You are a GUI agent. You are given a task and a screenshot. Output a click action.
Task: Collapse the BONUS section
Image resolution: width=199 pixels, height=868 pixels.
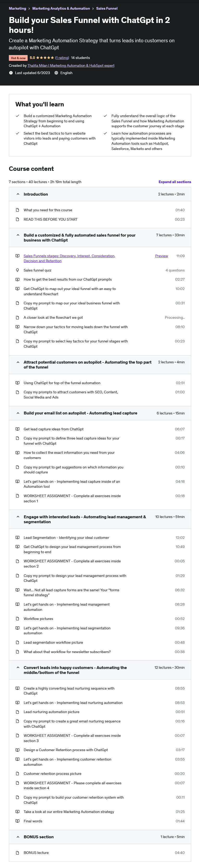18,837
